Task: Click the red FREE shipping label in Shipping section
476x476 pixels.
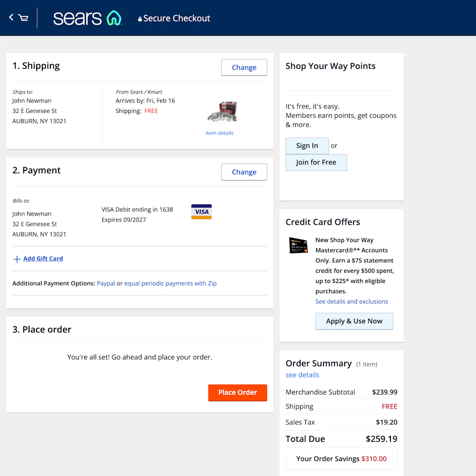Action: (x=151, y=111)
